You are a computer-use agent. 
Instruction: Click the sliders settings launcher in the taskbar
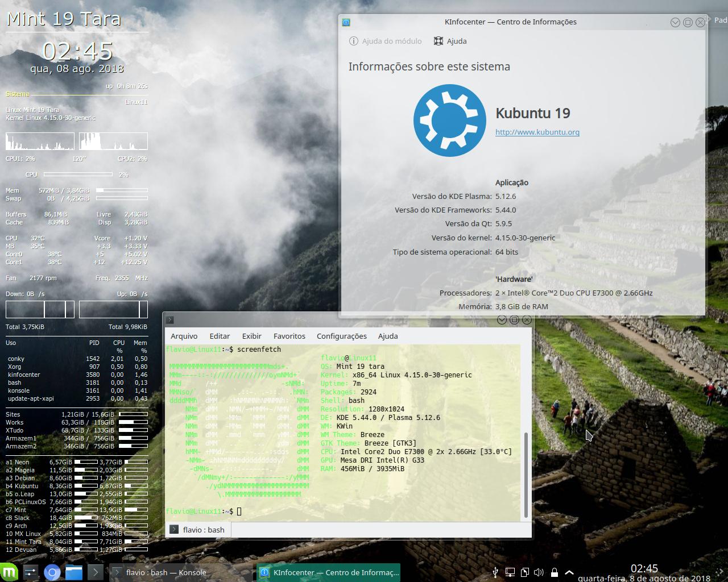[x=30, y=572]
